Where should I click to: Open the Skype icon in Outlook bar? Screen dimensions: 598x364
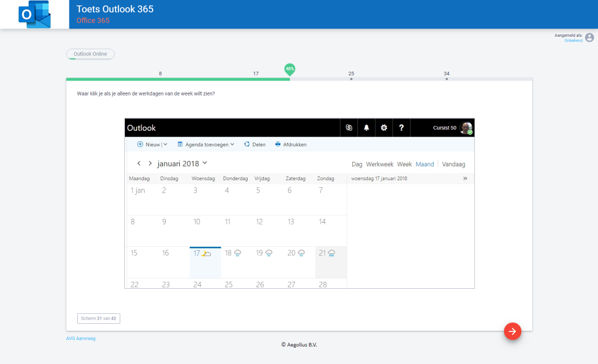[x=349, y=128]
